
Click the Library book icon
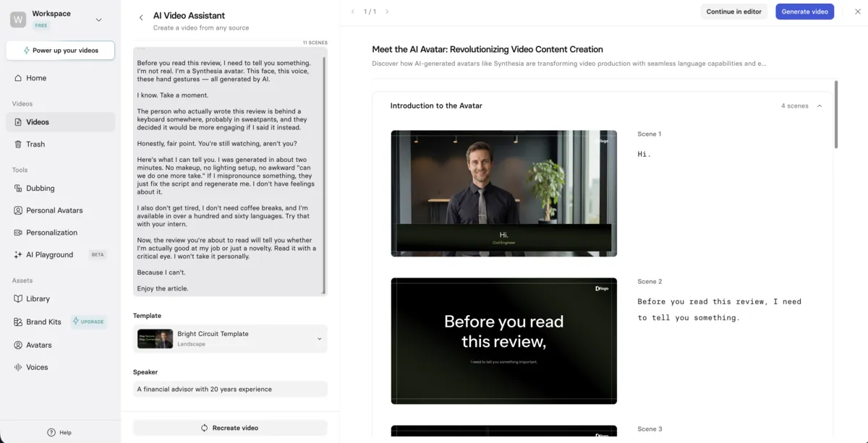pos(19,298)
